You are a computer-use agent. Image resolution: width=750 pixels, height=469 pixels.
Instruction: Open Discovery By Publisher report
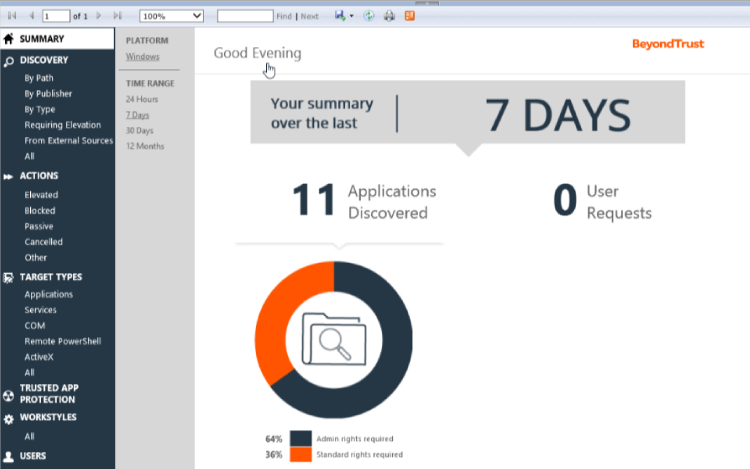pos(48,94)
